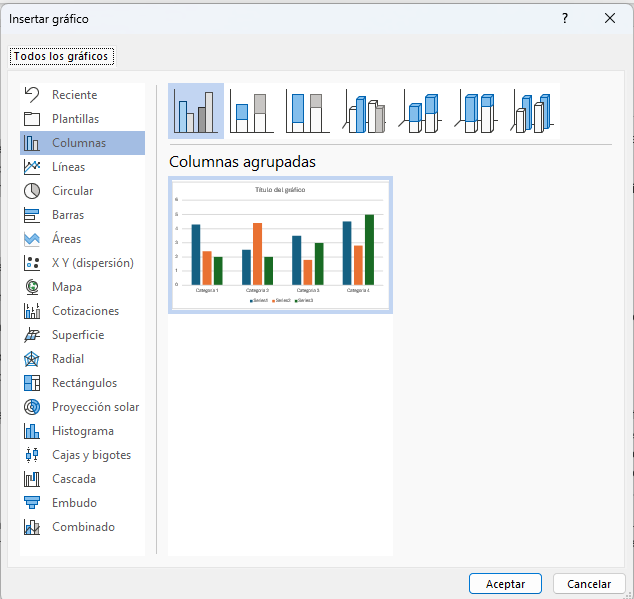This screenshot has height=599, width=634.
Task: Select the Columnas category label
Action: [x=79, y=143]
